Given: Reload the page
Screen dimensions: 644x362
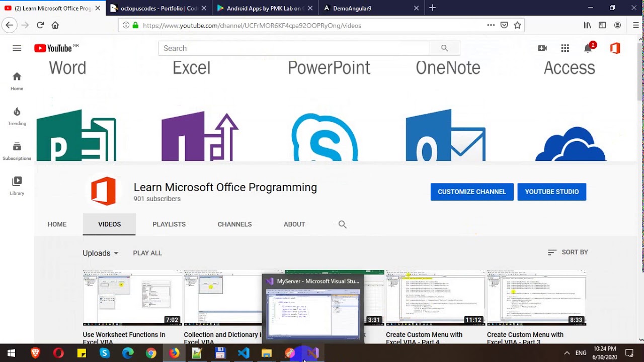Looking at the screenshot, I should 40,25.
